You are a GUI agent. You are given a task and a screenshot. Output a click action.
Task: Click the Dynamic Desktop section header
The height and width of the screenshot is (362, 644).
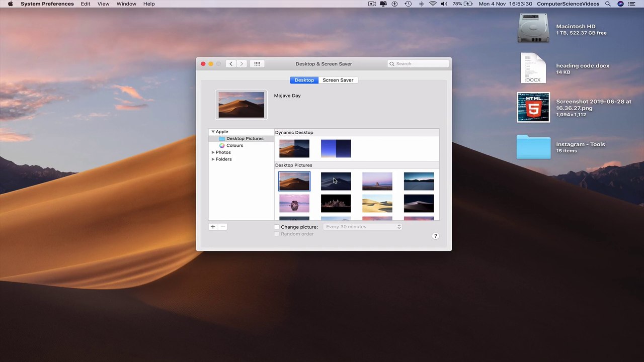pos(294,133)
